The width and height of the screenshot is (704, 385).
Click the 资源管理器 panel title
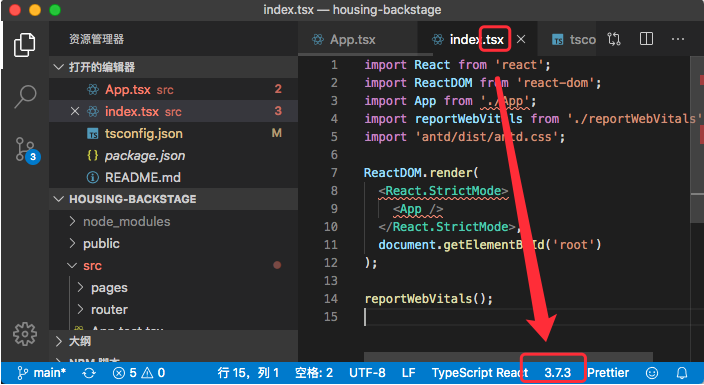point(97,40)
